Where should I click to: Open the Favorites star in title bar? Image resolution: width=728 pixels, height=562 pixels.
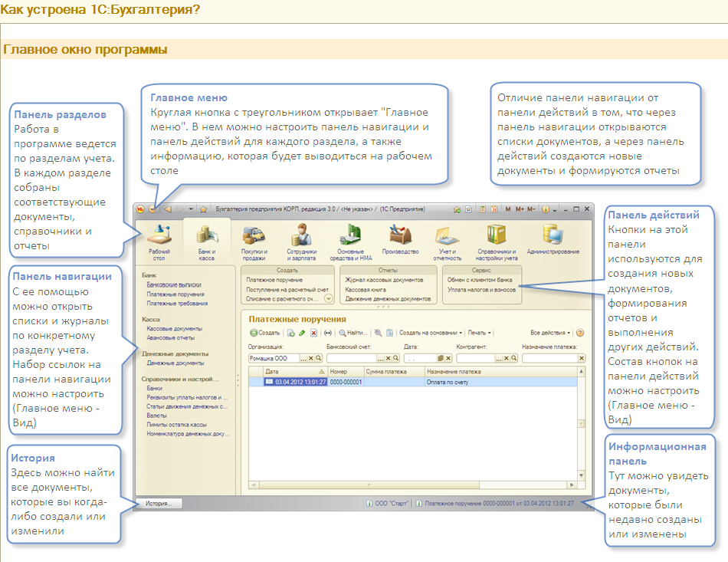203,209
